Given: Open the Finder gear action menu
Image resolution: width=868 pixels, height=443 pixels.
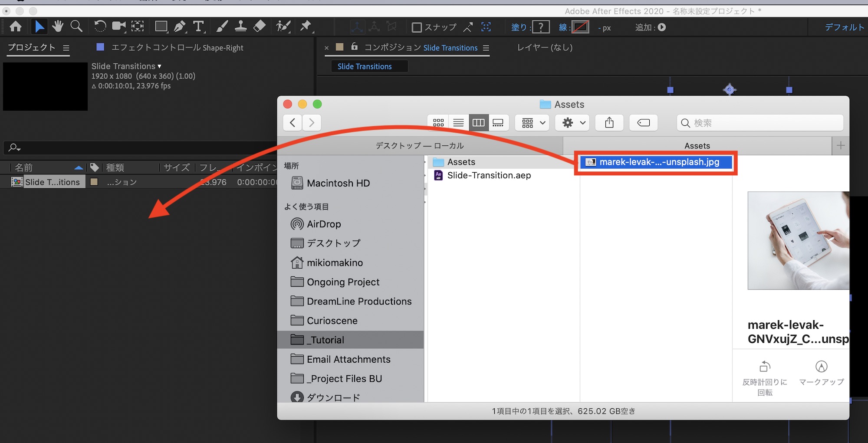Looking at the screenshot, I should tap(573, 123).
